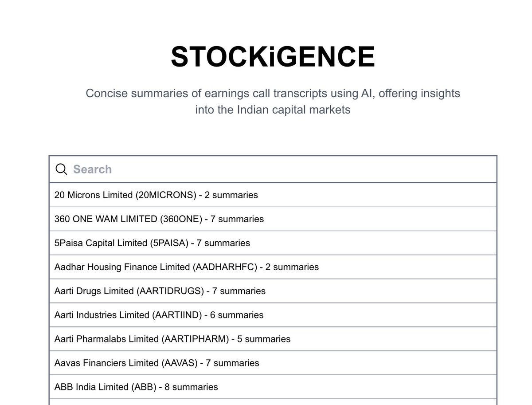Click the "8 summaries" text for ABB
The image size is (532, 405).
coord(191,387)
